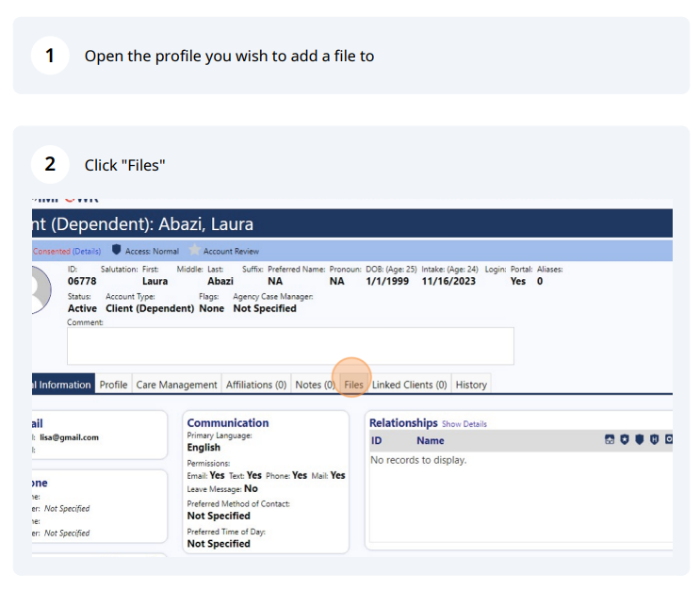Click the English primary language value

click(203, 447)
